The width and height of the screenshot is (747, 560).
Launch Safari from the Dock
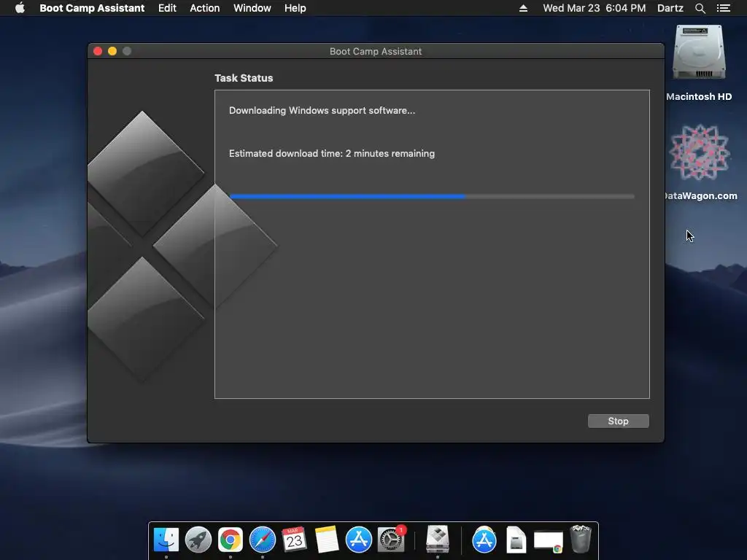pyautogui.click(x=263, y=540)
